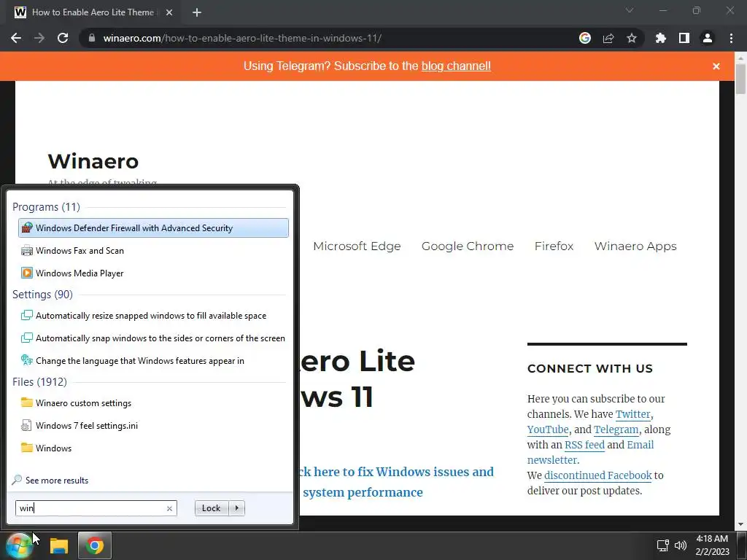The height and width of the screenshot is (560, 747).
Task: Follow the blog channel link
Action: click(x=456, y=66)
